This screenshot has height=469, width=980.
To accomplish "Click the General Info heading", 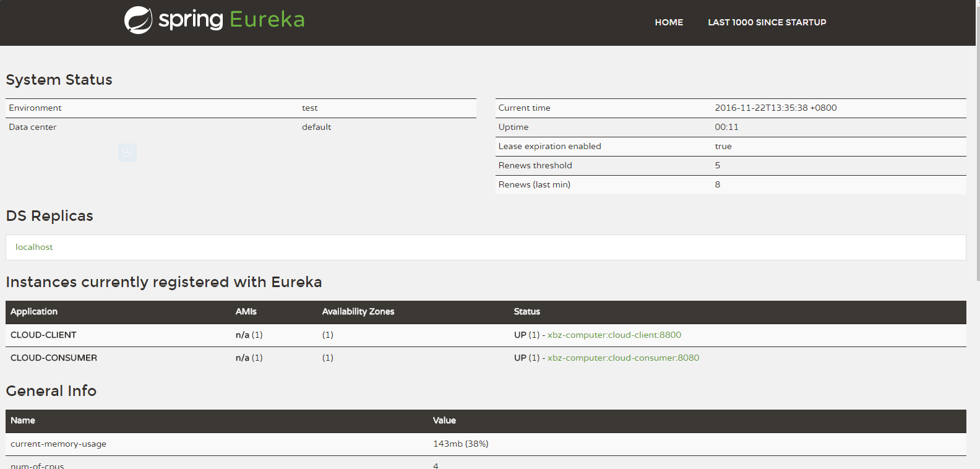I will [x=51, y=391].
